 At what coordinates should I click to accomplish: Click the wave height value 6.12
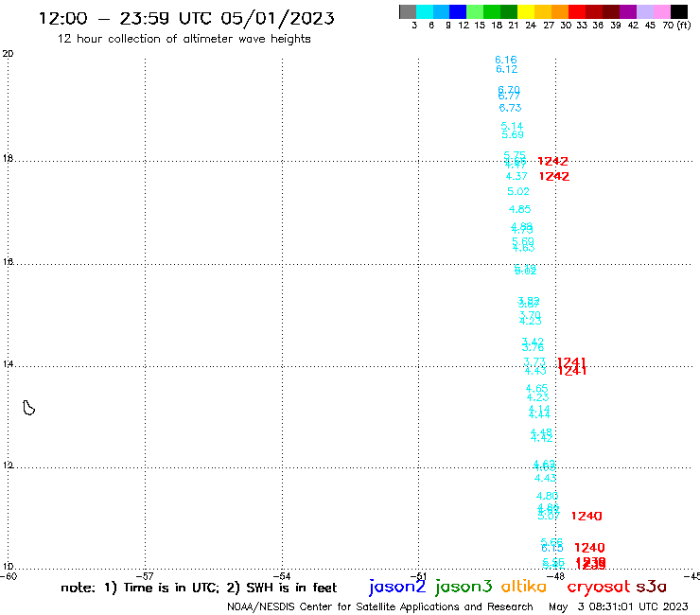[x=507, y=69]
